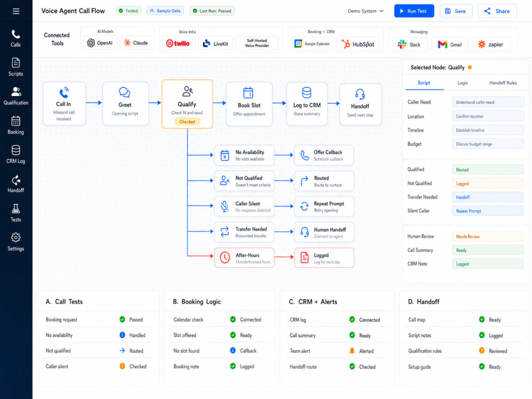Select the Greet node

click(x=125, y=104)
